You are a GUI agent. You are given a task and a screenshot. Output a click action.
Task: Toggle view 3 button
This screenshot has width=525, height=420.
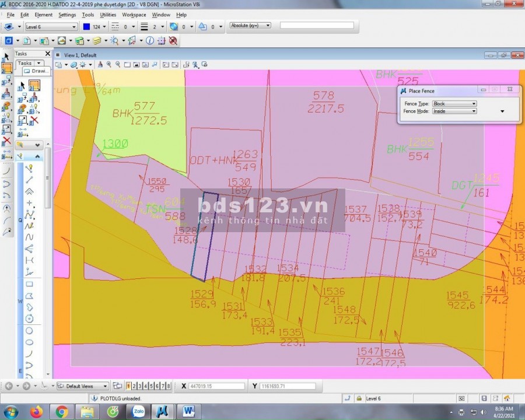[140, 386]
